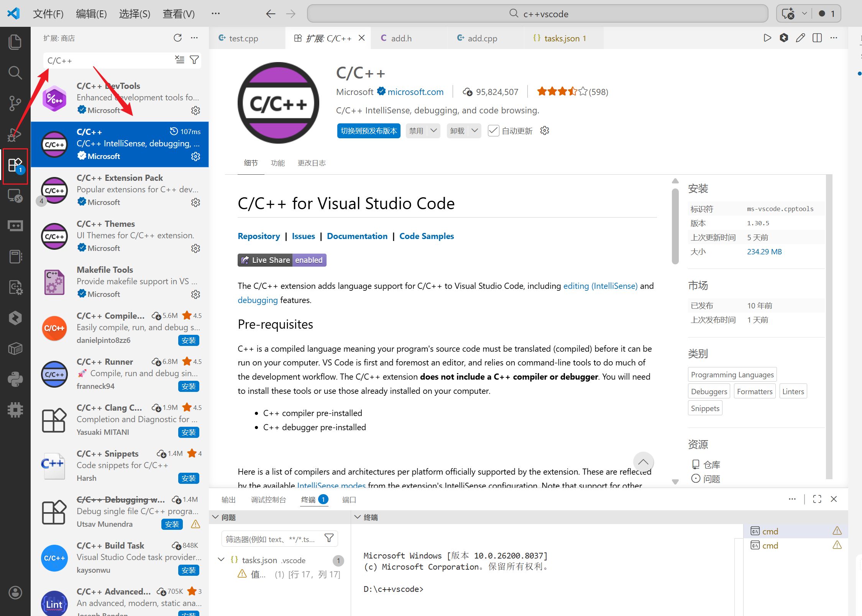Open the 禁用 dropdown arrow
Image resolution: width=862 pixels, height=616 pixels.
[434, 131]
